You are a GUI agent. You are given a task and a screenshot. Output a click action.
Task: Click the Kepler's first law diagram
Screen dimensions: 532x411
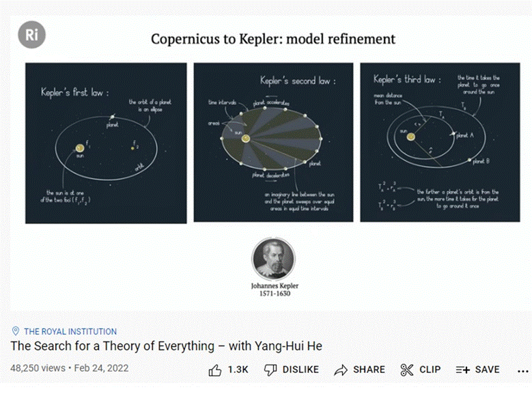(106, 143)
